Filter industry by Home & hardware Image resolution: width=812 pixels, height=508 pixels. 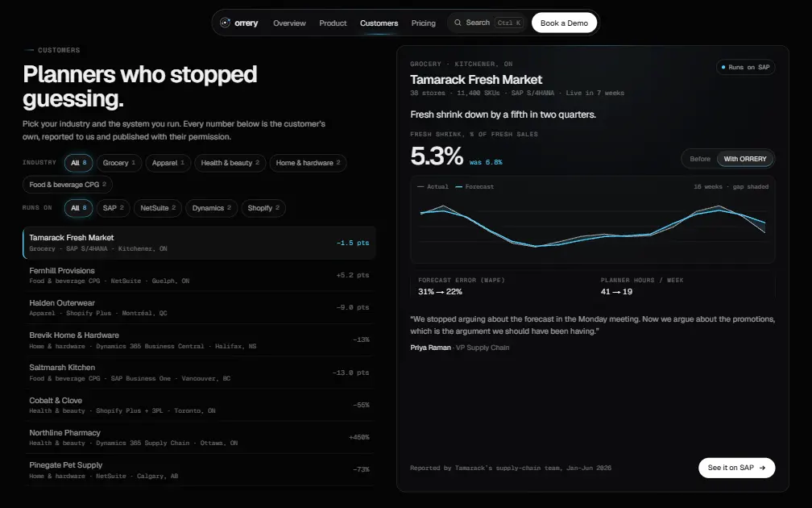tap(308, 163)
